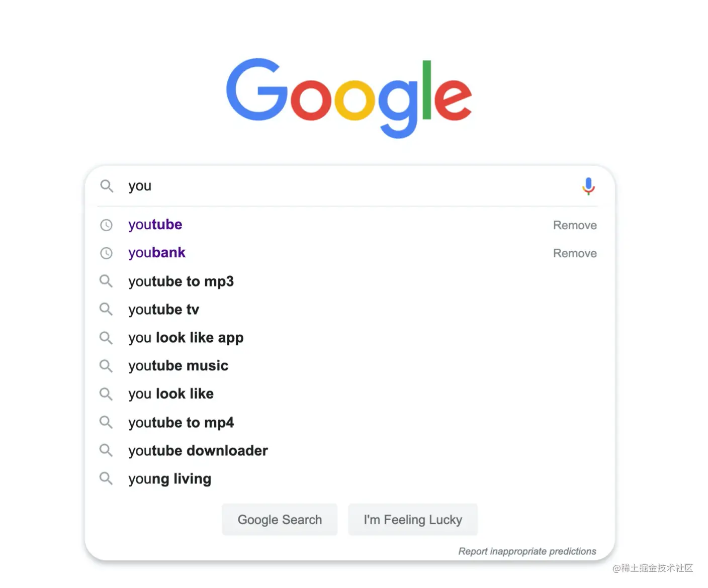Image resolution: width=708 pixels, height=588 pixels.
Task: Click search icon next to youtube tv
Action: coord(106,309)
